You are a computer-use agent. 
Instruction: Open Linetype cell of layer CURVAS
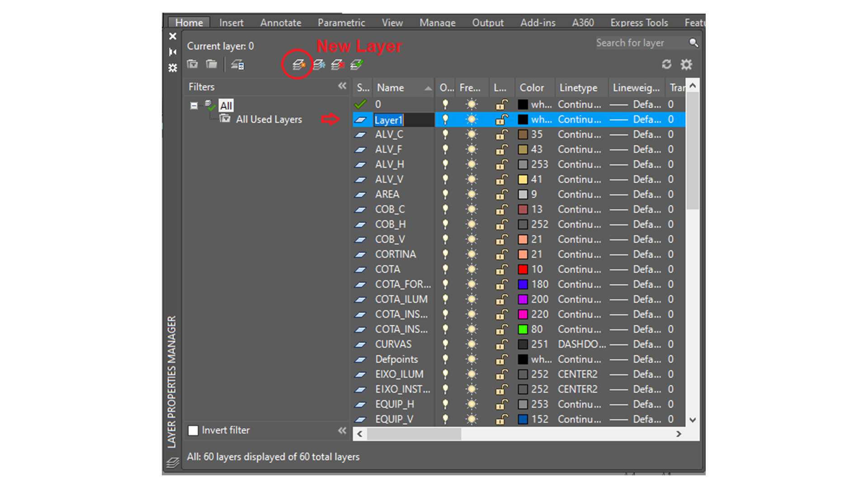pyautogui.click(x=581, y=344)
